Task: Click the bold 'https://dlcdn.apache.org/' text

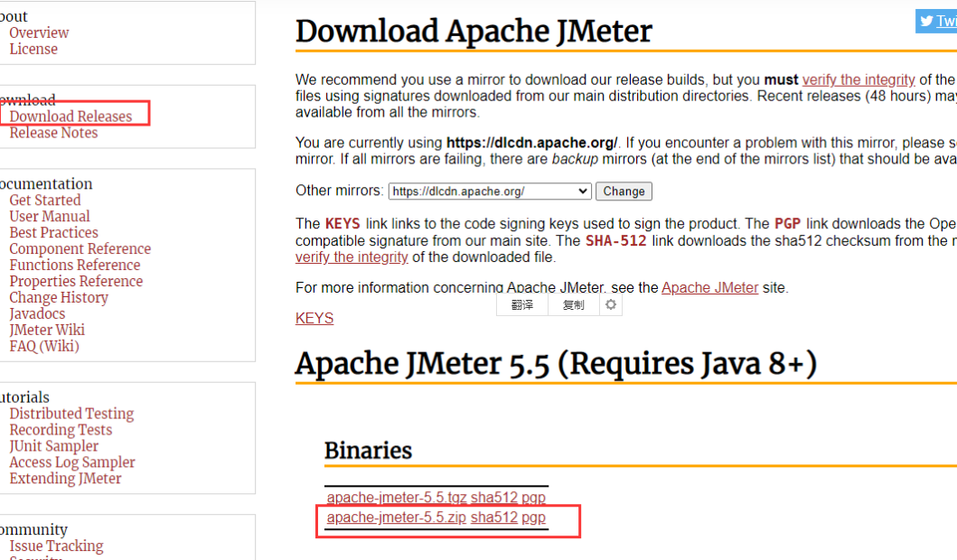Action: tap(531, 143)
